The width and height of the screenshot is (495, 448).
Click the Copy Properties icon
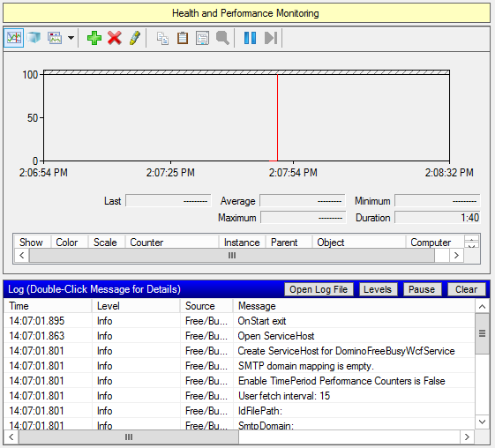[x=162, y=38]
